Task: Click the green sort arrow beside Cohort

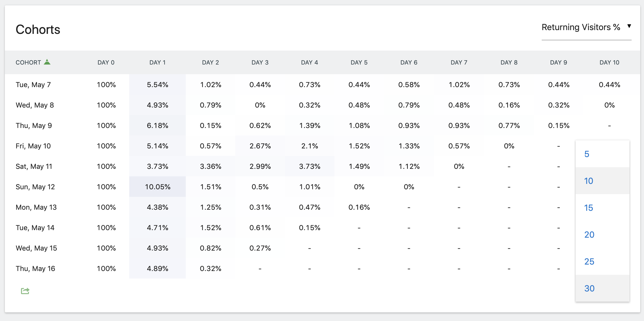Action: (x=47, y=62)
